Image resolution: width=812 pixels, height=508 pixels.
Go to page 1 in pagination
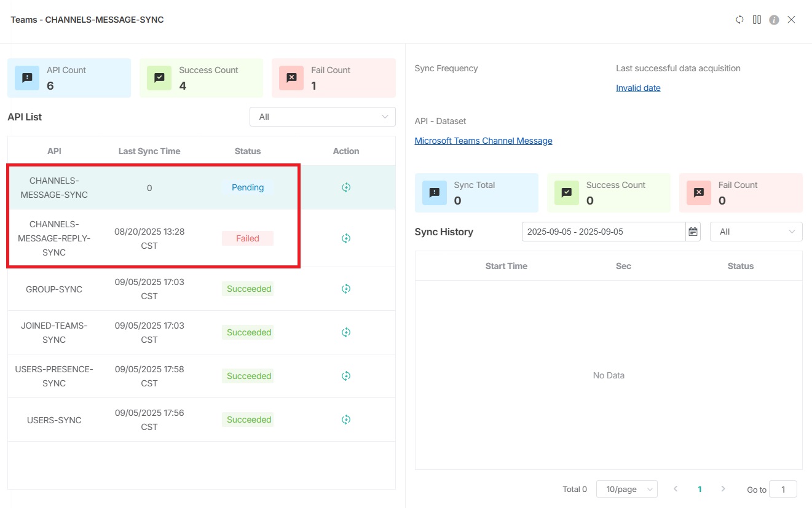(x=700, y=489)
